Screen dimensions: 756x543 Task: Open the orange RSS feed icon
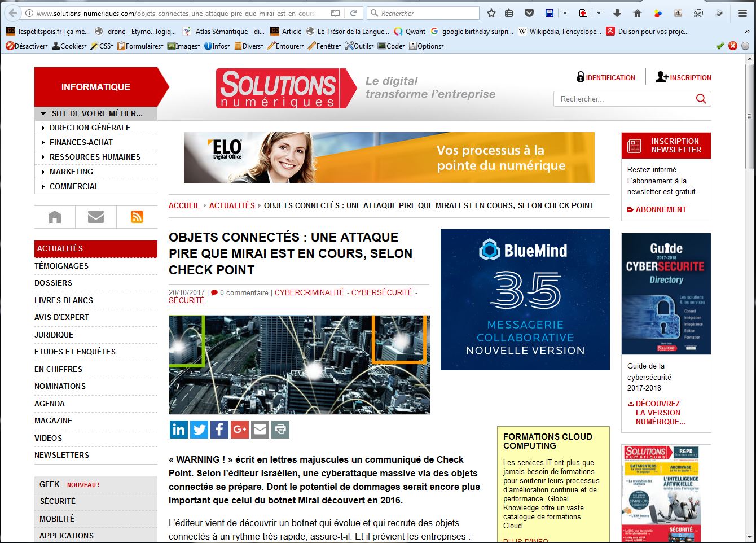pyautogui.click(x=137, y=217)
